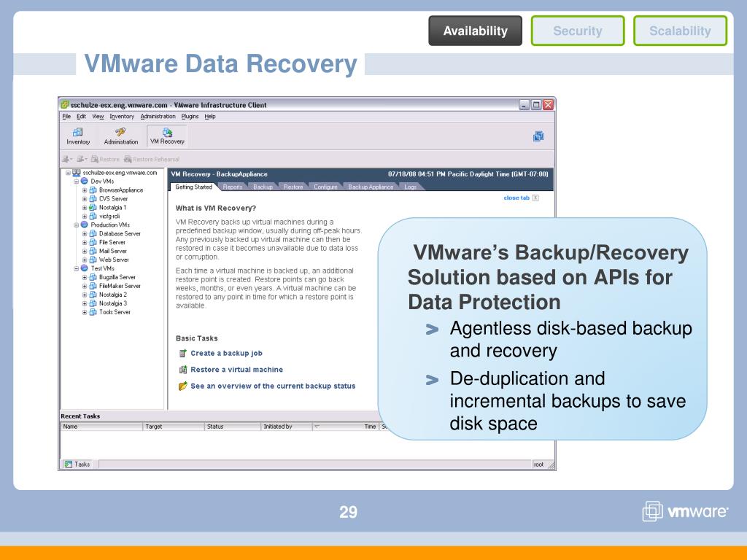Select the Scalability slide button

680,31
